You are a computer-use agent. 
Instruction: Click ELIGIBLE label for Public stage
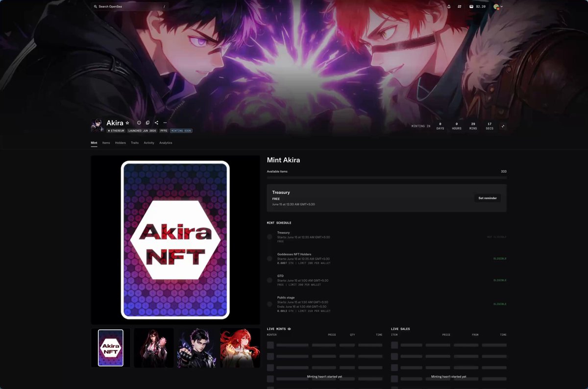click(x=500, y=304)
